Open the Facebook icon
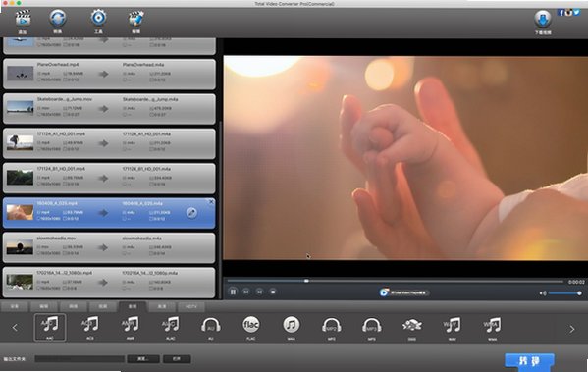This screenshot has width=588, height=372. tap(561, 13)
